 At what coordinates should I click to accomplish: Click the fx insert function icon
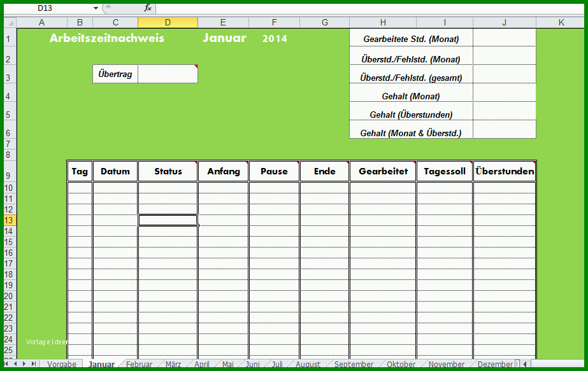coord(148,8)
